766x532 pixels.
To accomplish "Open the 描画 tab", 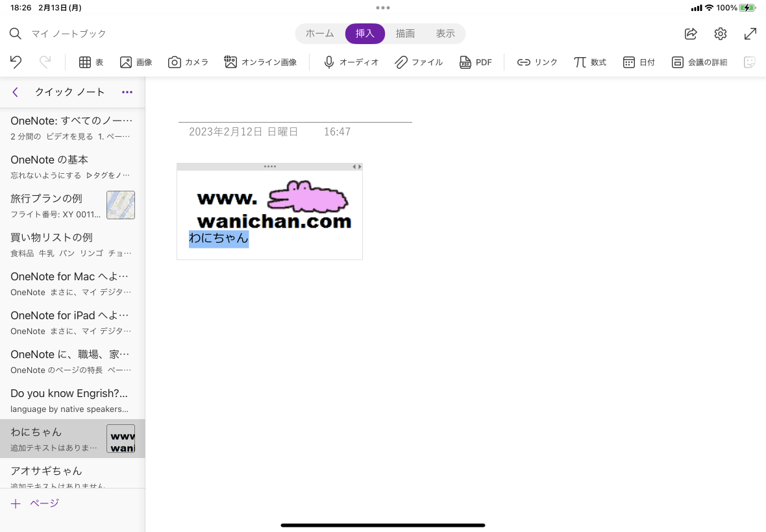I will (x=405, y=34).
